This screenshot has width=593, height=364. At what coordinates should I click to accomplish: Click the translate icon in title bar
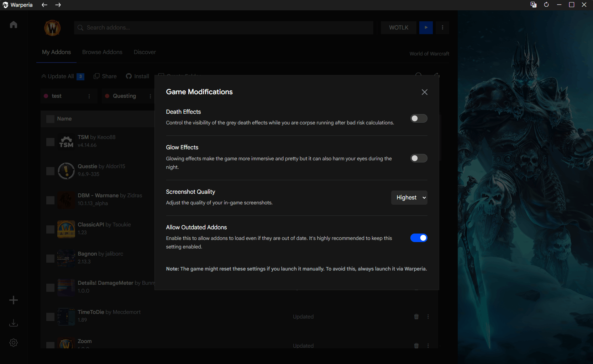point(533,5)
